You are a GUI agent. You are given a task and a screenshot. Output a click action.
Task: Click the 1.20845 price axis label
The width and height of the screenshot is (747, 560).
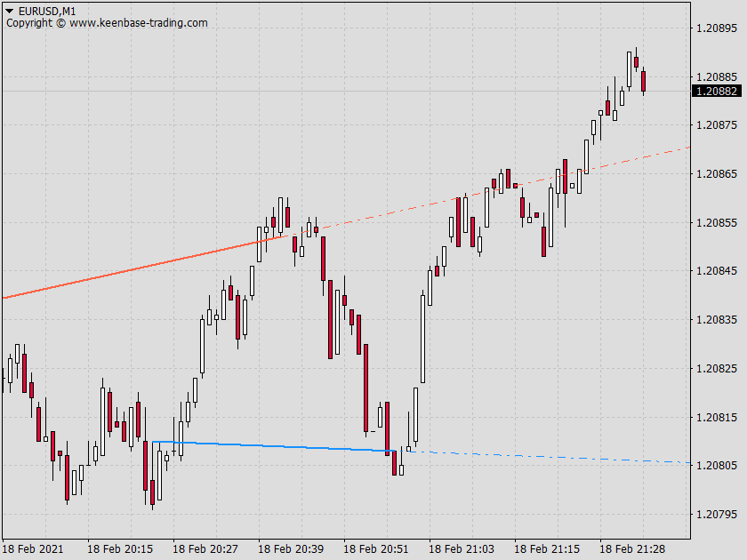coord(717,271)
